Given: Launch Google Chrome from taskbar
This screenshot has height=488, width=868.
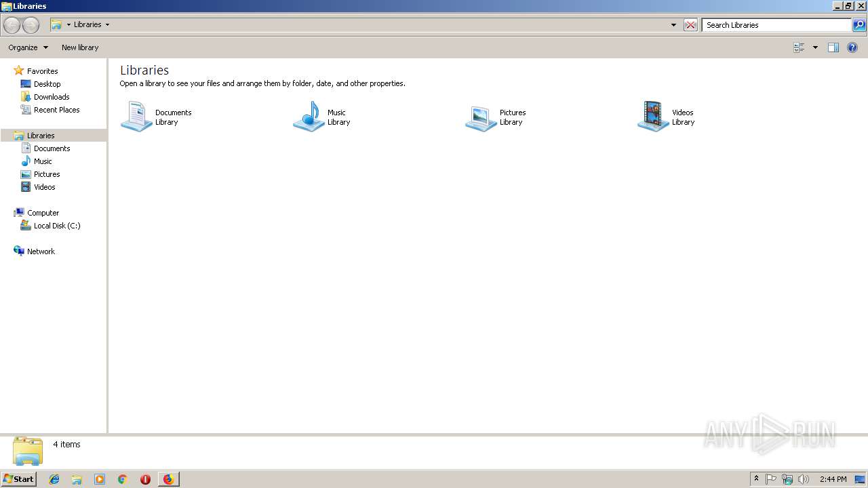Looking at the screenshot, I should (122, 479).
